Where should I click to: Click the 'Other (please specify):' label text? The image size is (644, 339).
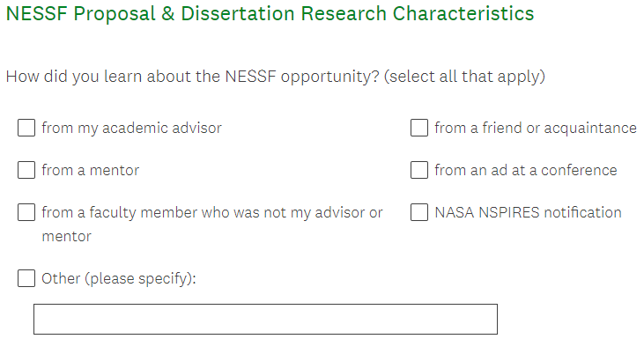[x=119, y=278]
